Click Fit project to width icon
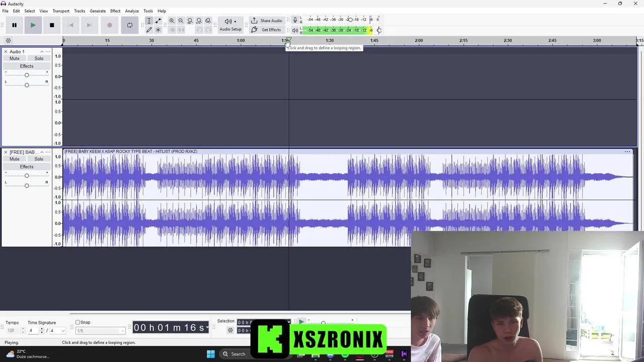 [199, 21]
